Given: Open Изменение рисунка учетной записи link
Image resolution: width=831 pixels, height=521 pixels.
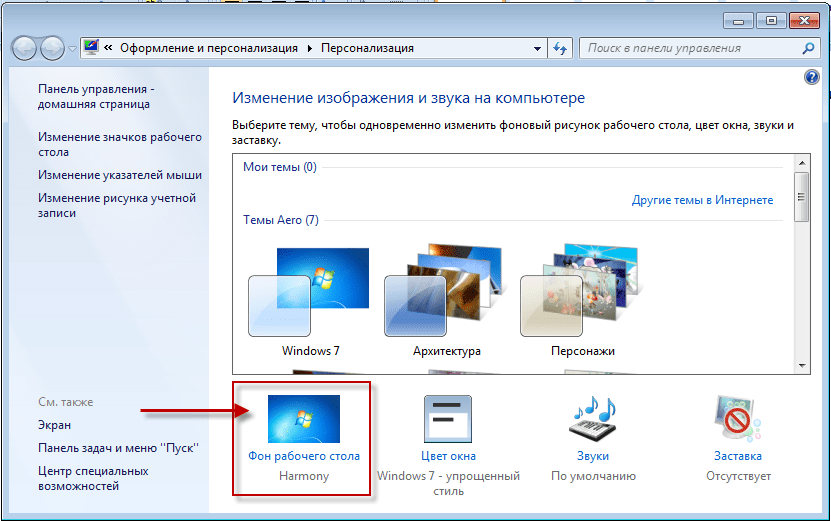Looking at the screenshot, I should 117,205.
